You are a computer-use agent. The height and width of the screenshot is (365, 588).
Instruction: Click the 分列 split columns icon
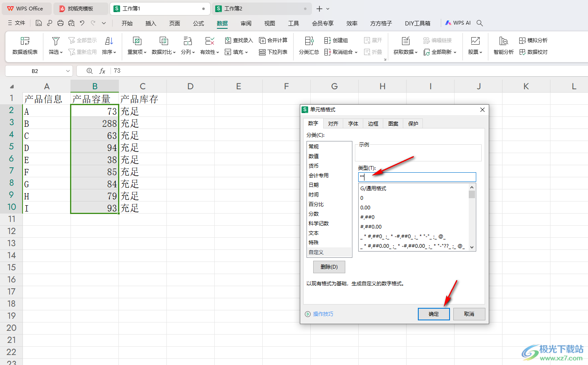point(188,41)
